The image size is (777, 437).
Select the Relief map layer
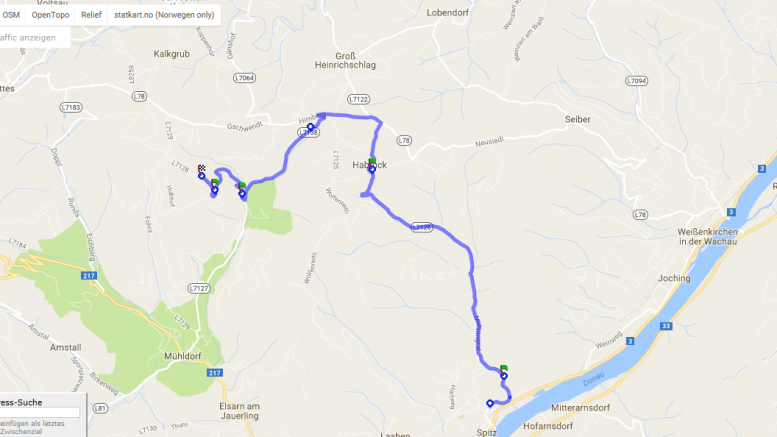tap(91, 15)
